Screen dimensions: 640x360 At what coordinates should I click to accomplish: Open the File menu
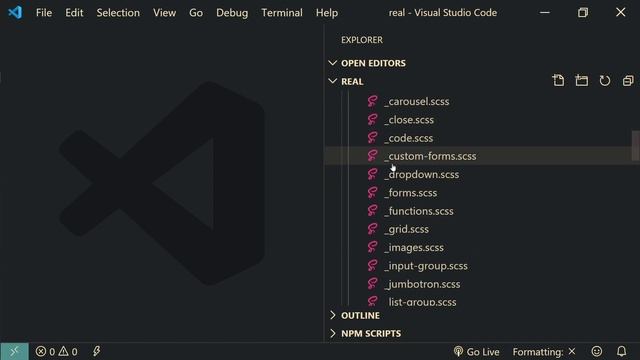coord(44,13)
